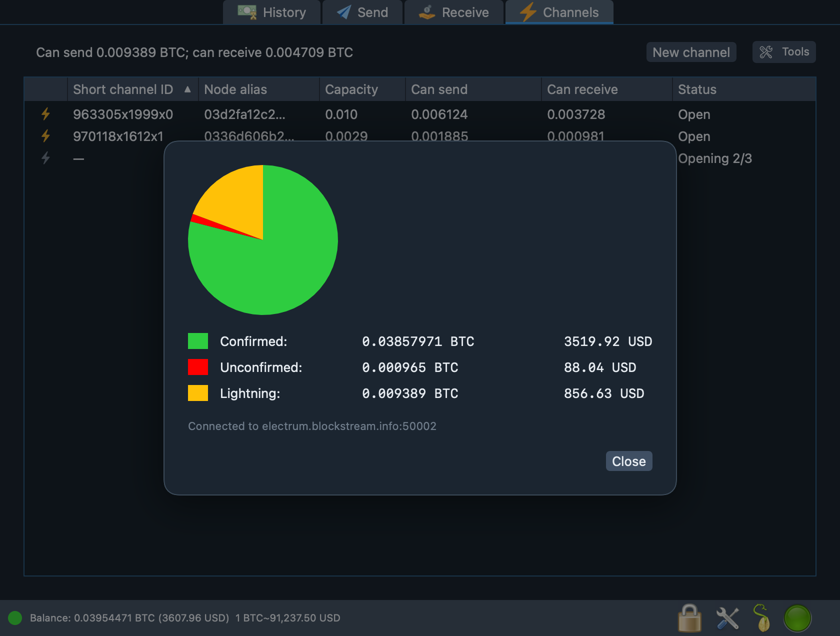
Task: Click the green balance indicator dot
Action: [15, 618]
